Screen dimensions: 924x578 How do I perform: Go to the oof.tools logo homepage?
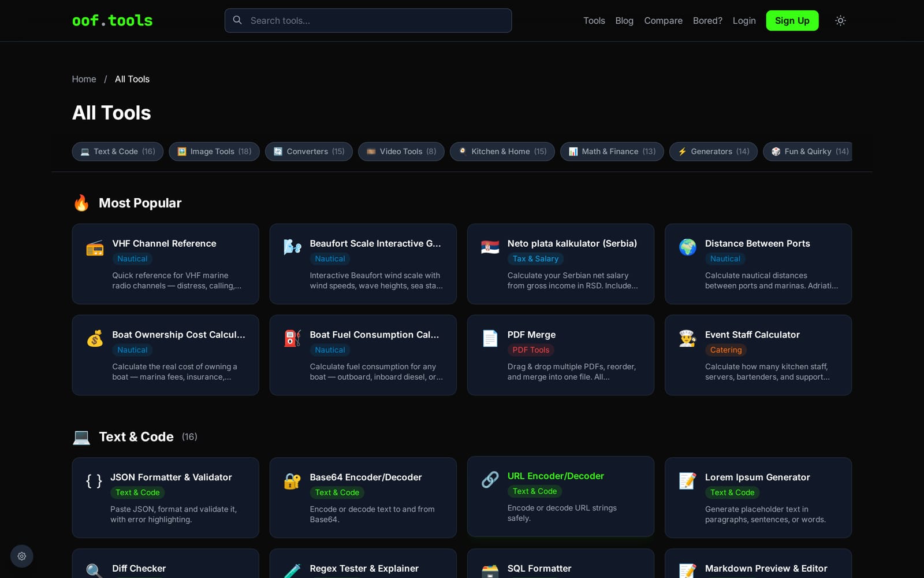click(112, 21)
